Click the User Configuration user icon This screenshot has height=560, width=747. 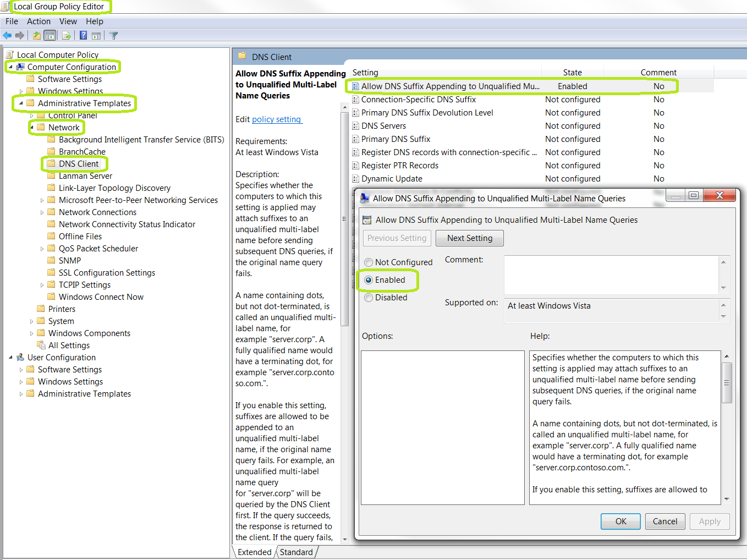tap(20, 358)
